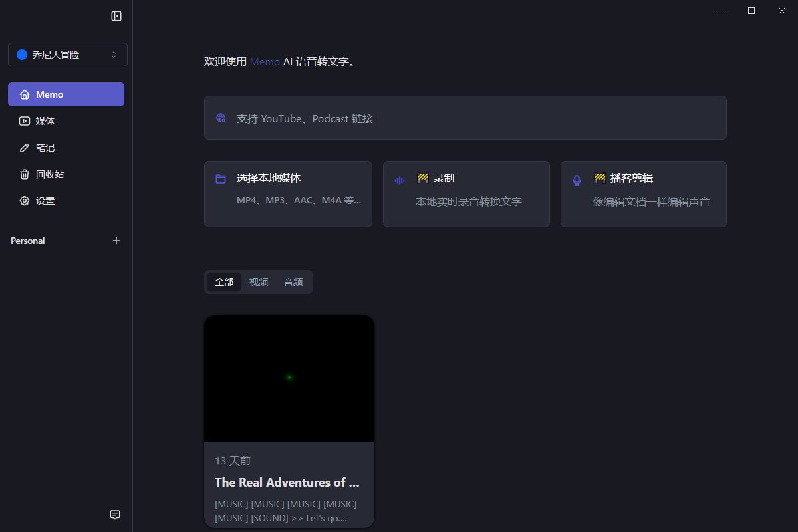This screenshot has height=532, width=798.
Task: Choose 选择本地媒体 to import a file
Action: pyautogui.click(x=287, y=194)
